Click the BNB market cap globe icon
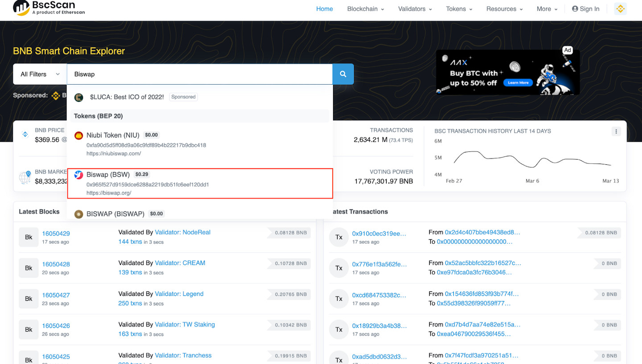 point(25,177)
